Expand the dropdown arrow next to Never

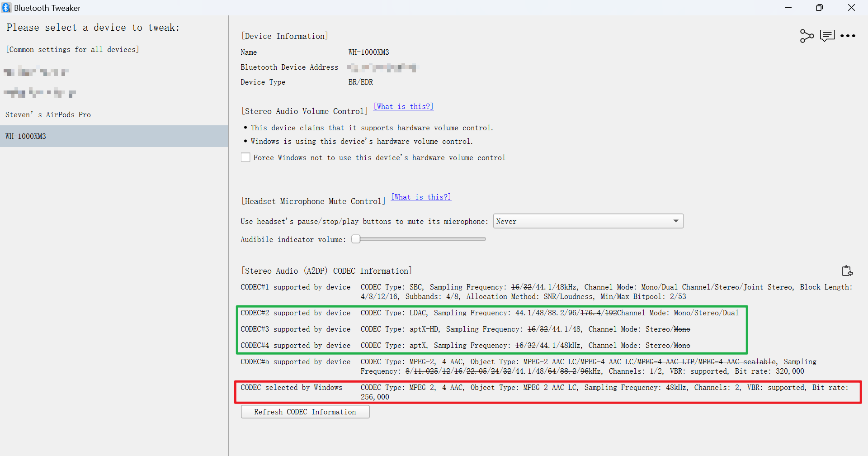(676, 221)
